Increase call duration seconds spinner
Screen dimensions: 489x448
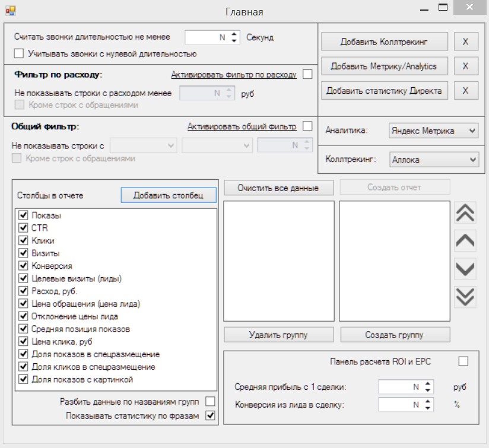coord(234,34)
